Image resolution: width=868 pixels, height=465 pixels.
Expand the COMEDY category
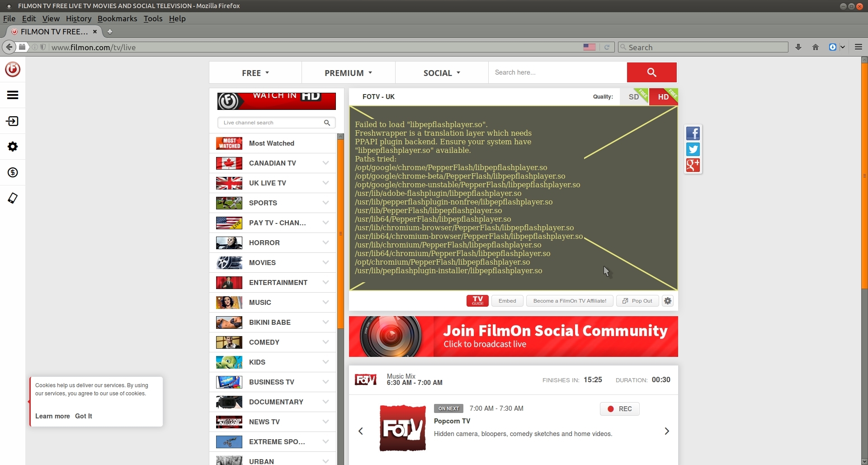(x=325, y=342)
